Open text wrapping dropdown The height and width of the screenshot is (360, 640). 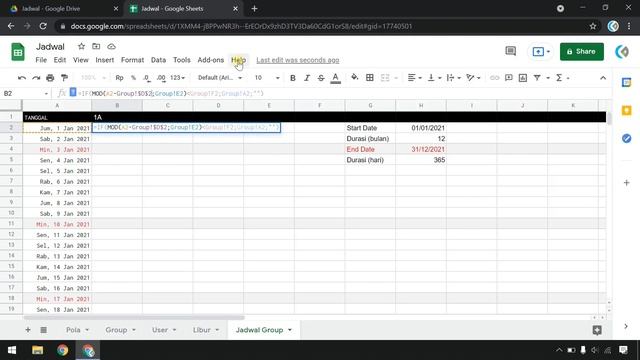[x=453, y=78]
